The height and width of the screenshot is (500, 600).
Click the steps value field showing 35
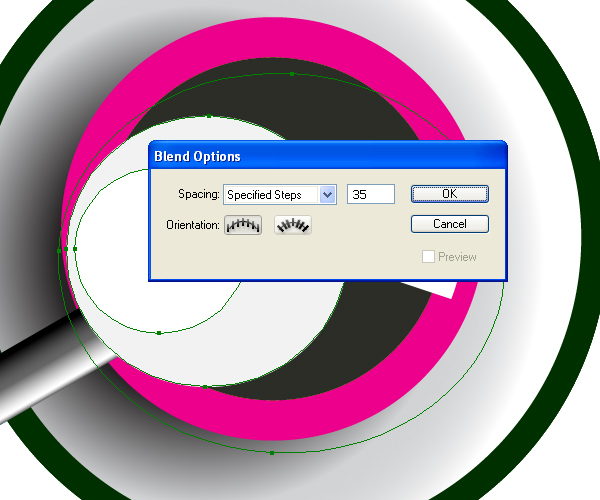371,194
